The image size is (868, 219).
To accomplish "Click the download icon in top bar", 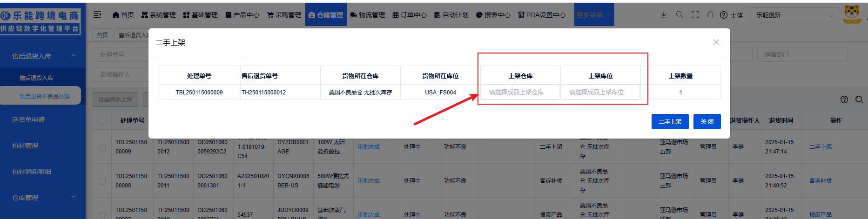I will point(664,15).
